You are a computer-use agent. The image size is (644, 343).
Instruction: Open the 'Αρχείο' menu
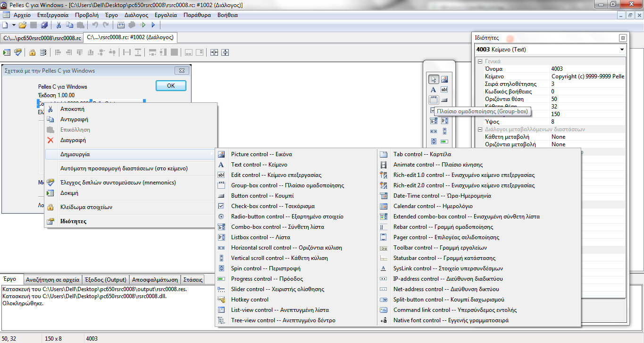point(22,15)
